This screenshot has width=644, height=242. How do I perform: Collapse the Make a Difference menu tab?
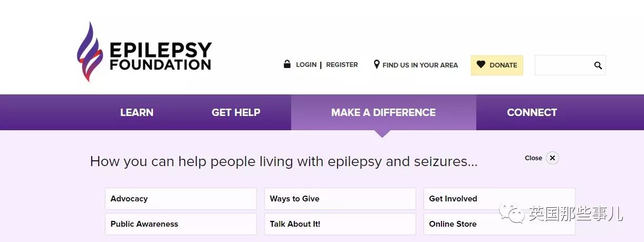pos(383,112)
